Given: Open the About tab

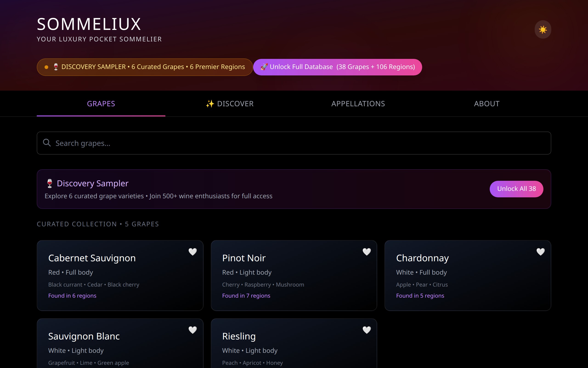Looking at the screenshot, I should (487, 104).
